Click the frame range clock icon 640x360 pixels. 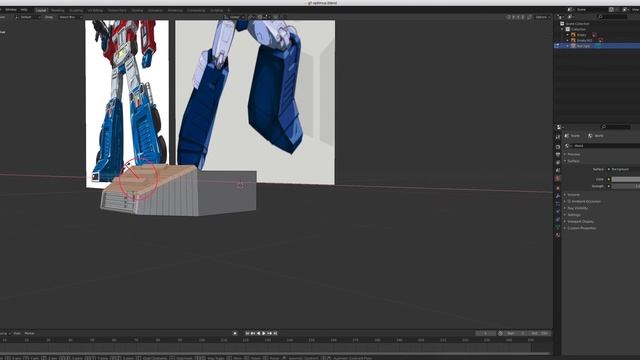point(500,333)
